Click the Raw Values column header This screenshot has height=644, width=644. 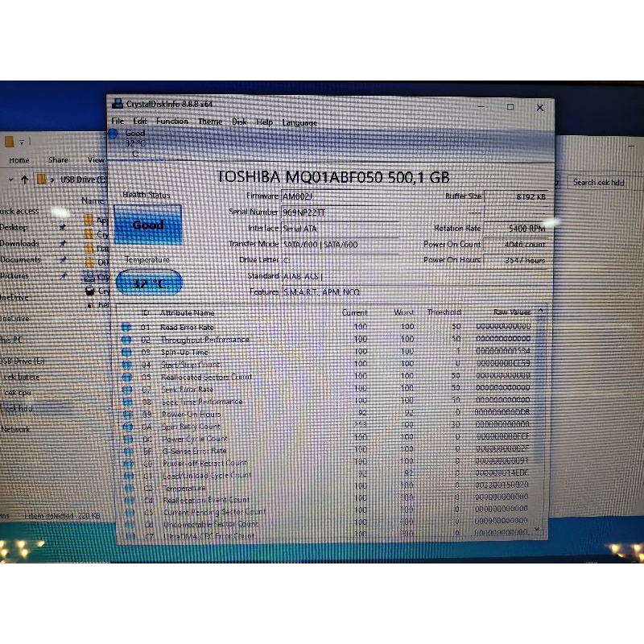tap(512, 312)
